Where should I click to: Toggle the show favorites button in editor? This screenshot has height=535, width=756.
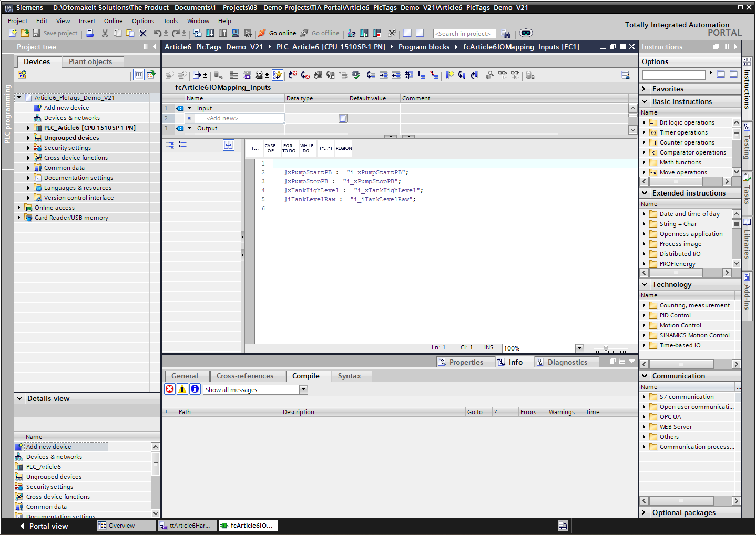click(x=278, y=75)
